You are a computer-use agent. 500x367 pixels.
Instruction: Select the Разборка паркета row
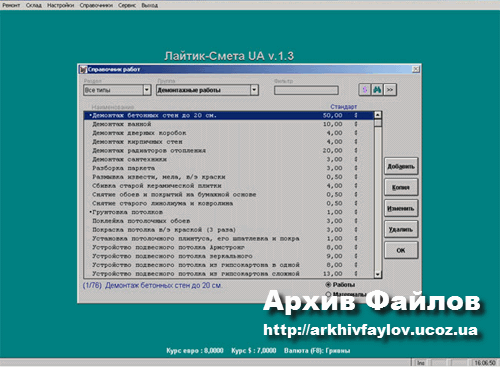[x=229, y=168]
